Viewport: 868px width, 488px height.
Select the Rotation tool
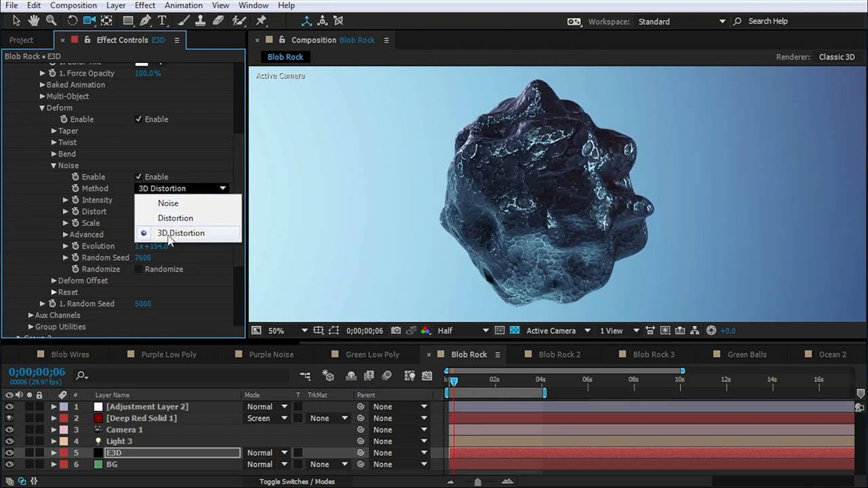click(x=72, y=21)
